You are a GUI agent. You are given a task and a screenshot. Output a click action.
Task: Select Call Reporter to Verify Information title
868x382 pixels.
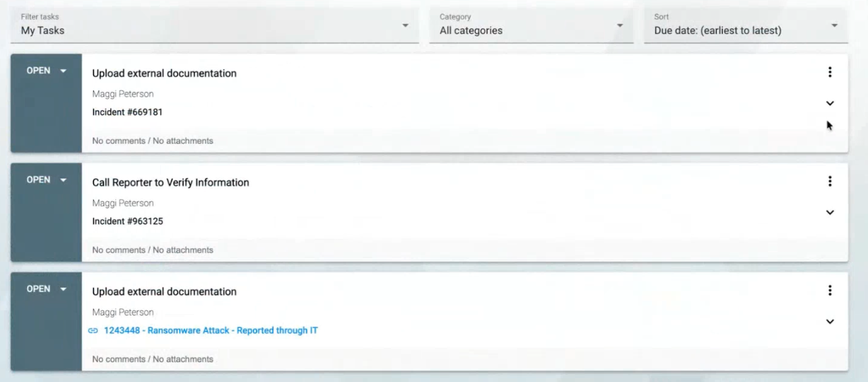point(170,183)
